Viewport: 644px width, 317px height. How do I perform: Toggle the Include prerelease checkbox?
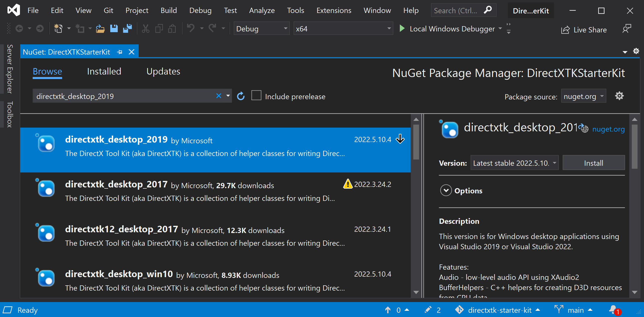point(256,96)
